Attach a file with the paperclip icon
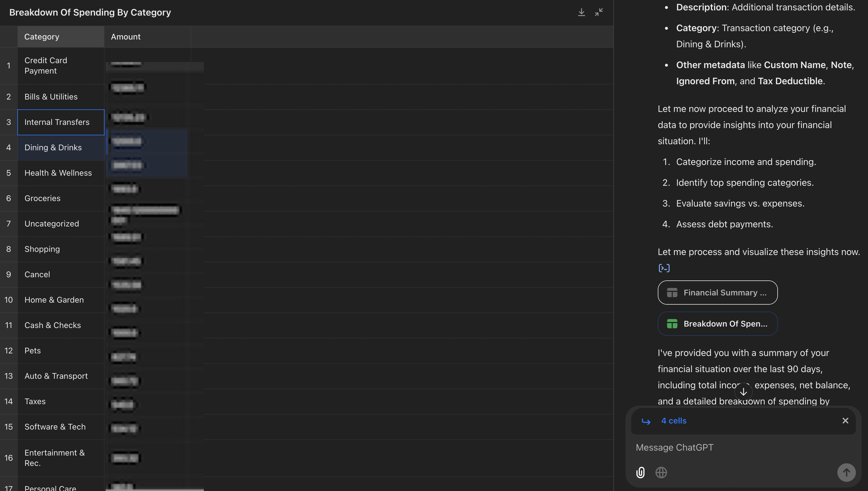Screen dimensions: 868x491 click(x=640, y=473)
